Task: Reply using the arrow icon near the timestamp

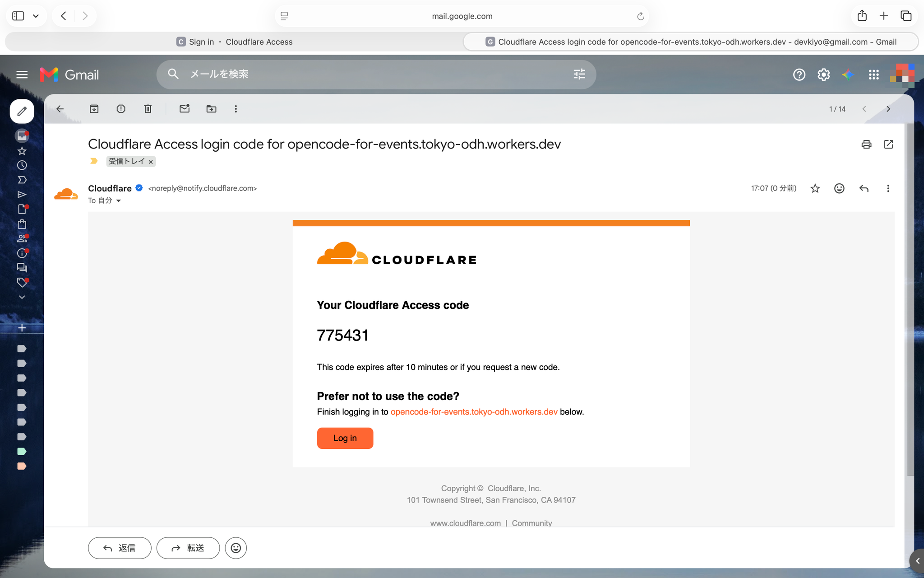Action: 864,188
